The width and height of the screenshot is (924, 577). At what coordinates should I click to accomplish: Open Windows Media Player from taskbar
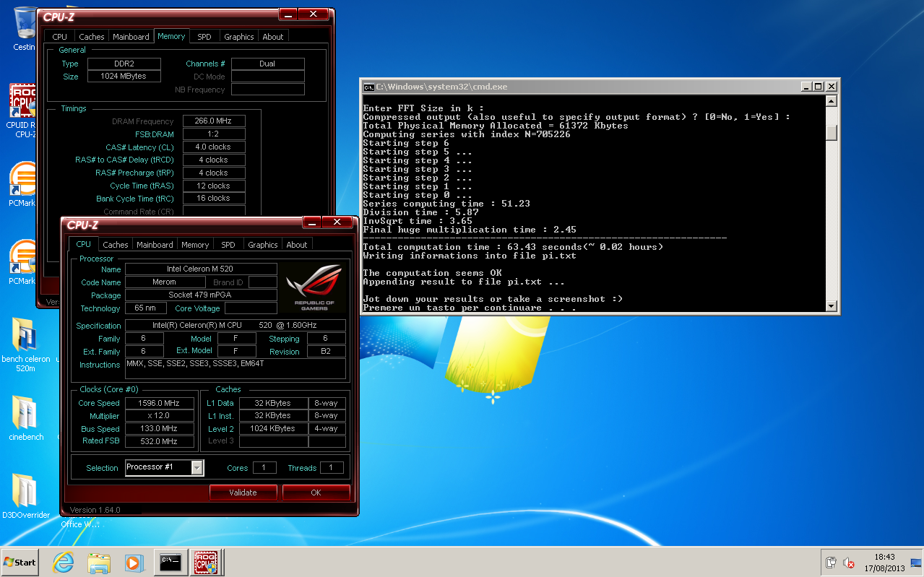[x=134, y=562]
